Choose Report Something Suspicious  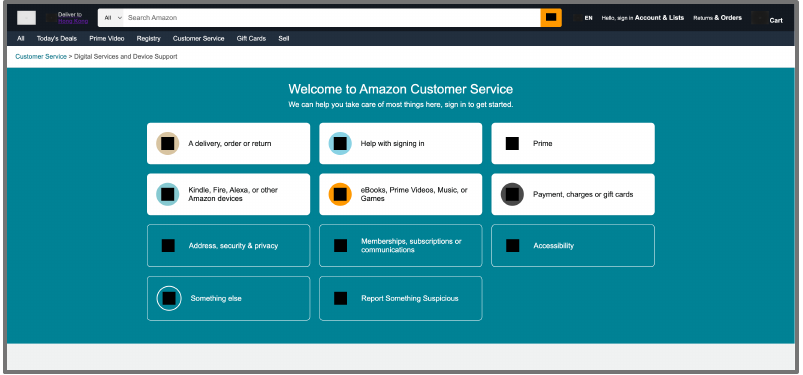click(x=400, y=298)
